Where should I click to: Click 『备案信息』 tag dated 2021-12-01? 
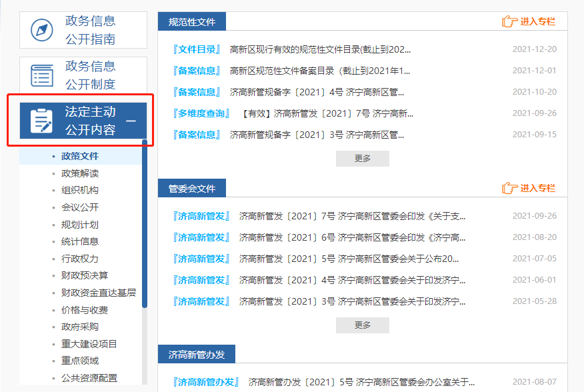pyautogui.click(x=196, y=71)
